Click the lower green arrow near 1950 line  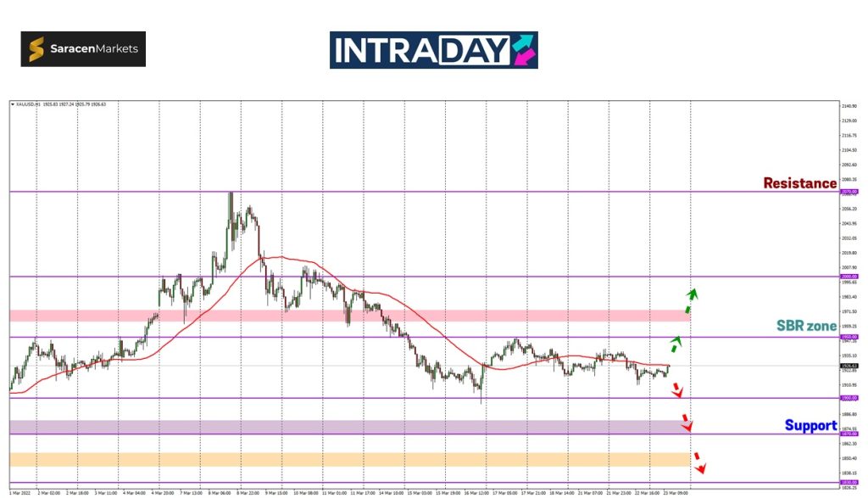[x=676, y=344]
